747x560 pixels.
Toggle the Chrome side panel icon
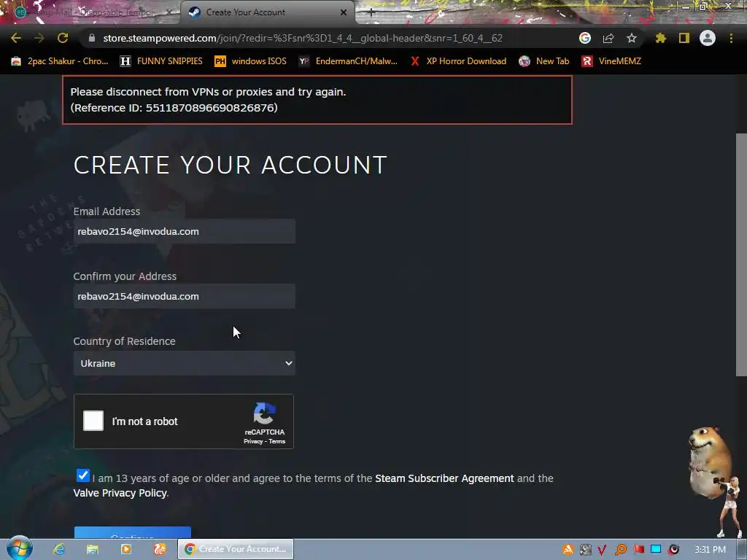(684, 38)
